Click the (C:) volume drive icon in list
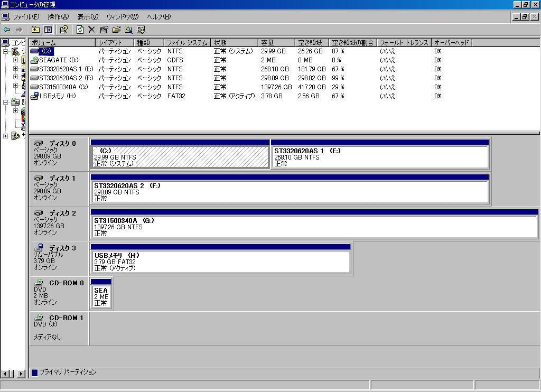 point(34,51)
